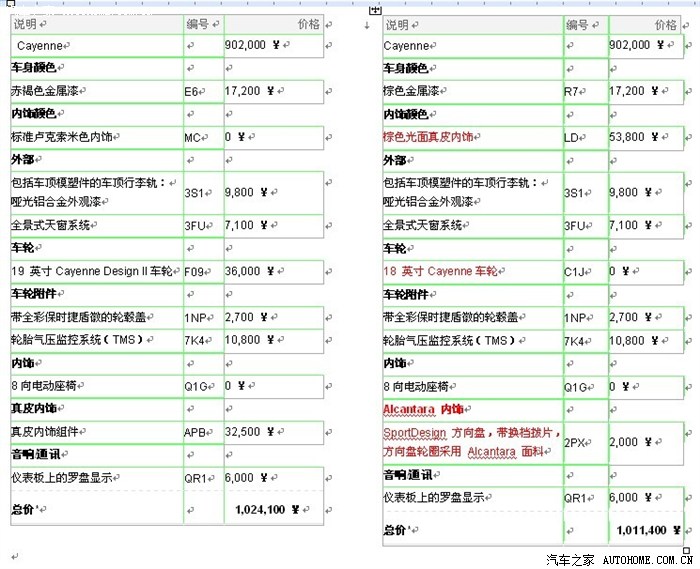Screen dimensions: 700x569
Task: Click the LD code cell in right table
Action: point(586,138)
